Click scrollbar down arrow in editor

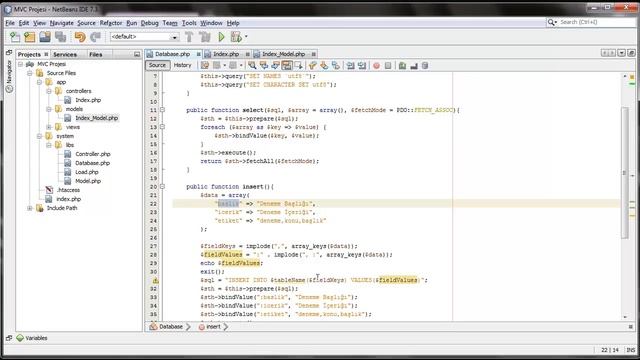625,317
